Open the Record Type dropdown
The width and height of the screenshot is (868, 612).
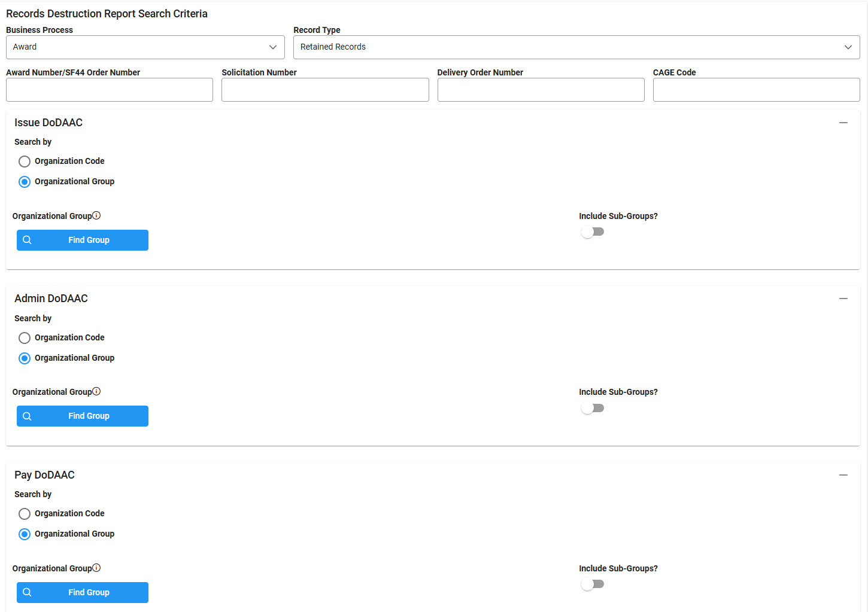coord(576,47)
